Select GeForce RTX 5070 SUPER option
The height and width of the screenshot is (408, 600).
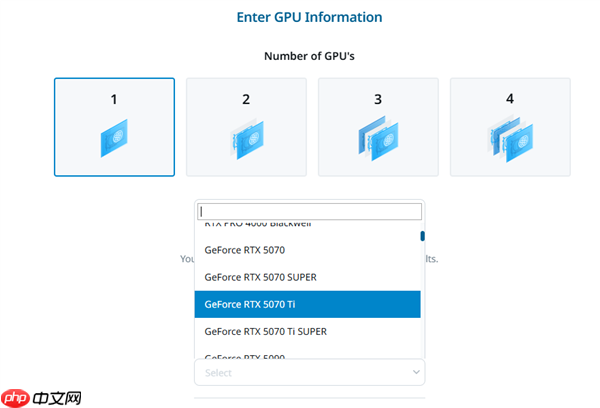coord(260,276)
